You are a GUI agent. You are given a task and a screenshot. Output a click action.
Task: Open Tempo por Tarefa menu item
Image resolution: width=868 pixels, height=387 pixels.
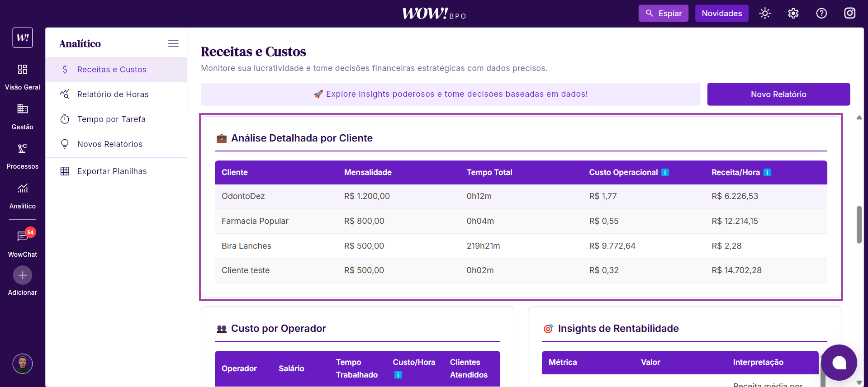(111, 119)
